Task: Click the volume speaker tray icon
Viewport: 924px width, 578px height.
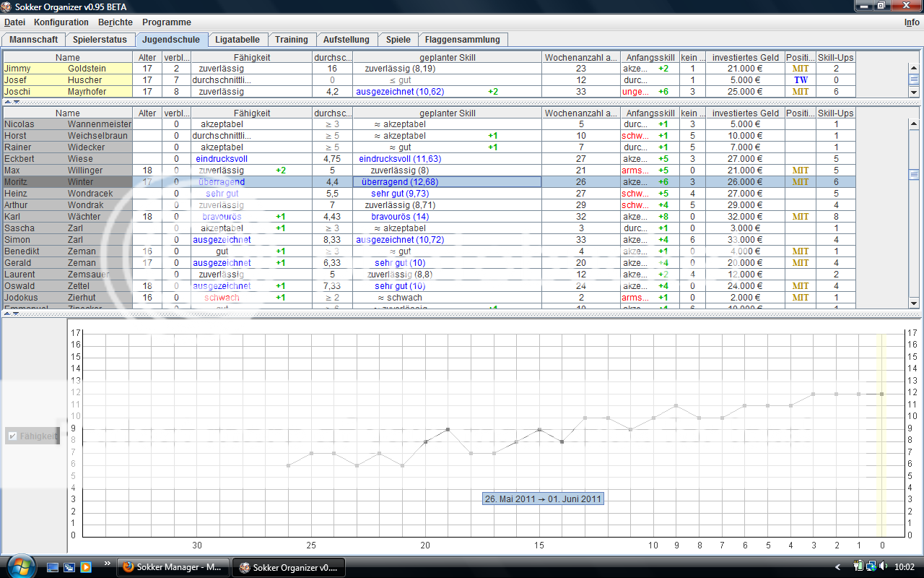Action: [x=884, y=566]
